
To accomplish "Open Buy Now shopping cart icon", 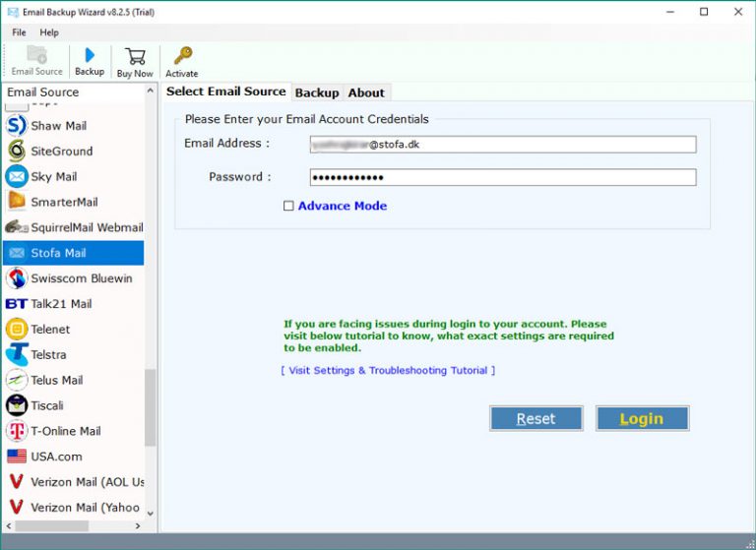I will tap(135, 56).
